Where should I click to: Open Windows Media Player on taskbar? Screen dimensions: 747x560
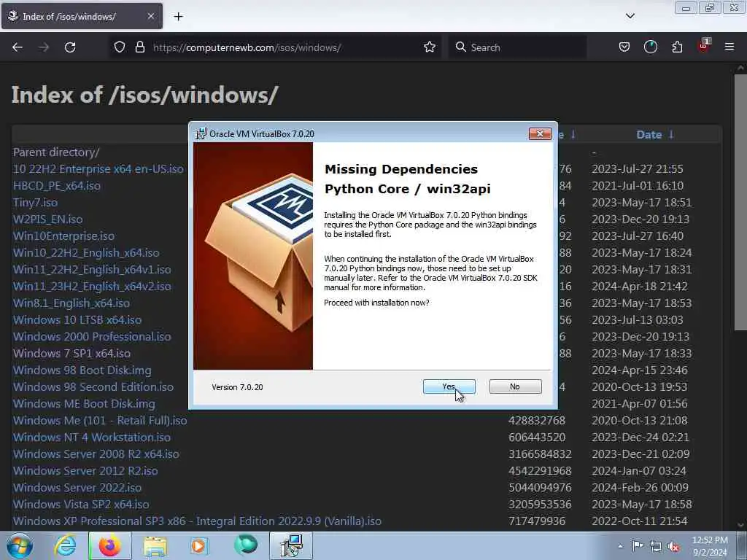tap(198, 546)
